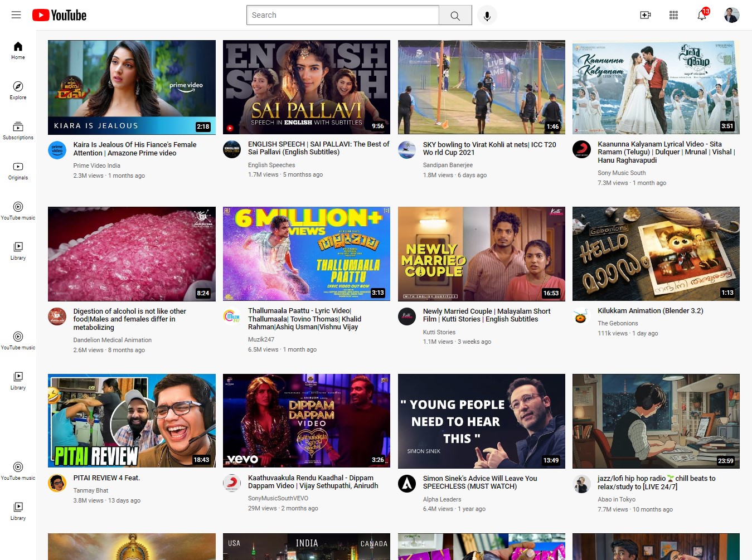Click inside the Search field
The height and width of the screenshot is (560, 752).
point(342,15)
